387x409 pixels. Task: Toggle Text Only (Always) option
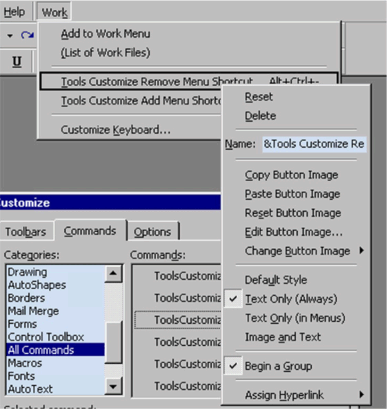point(291,299)
